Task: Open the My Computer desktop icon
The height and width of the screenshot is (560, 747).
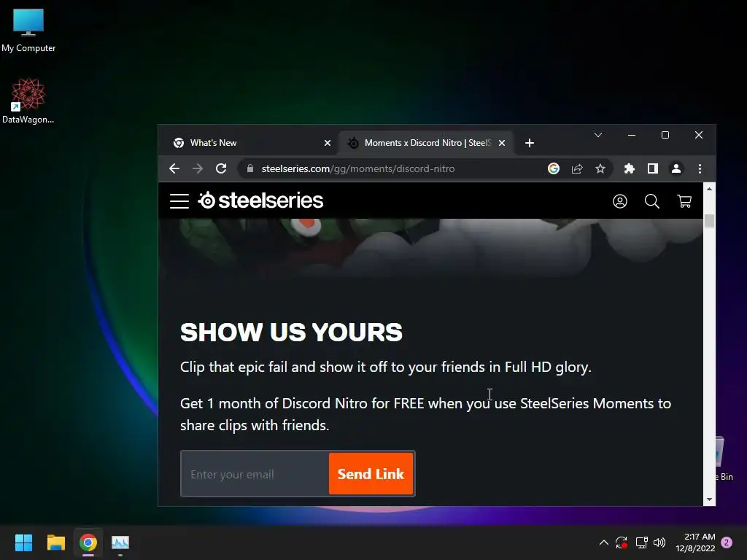Action: (x=28, y=31)
